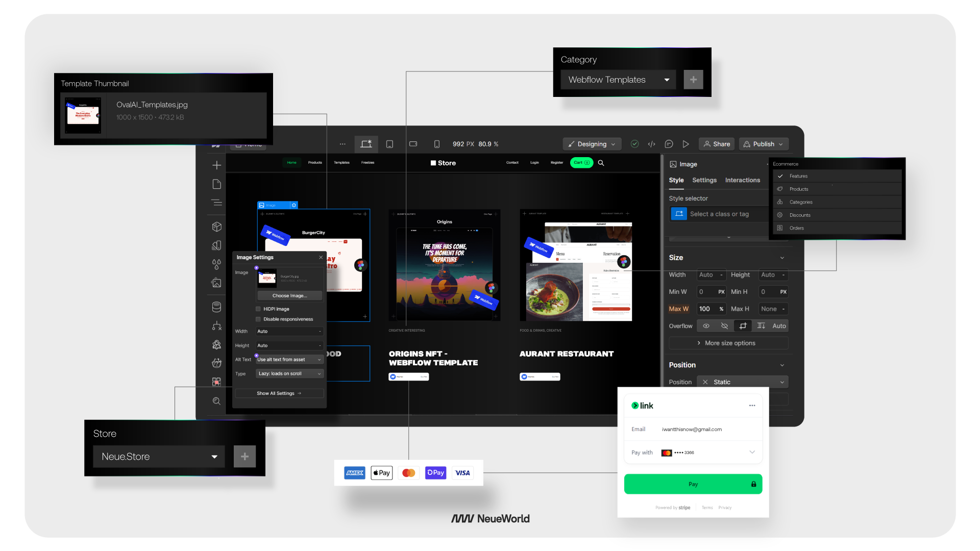This screenshot has width=980, height=551.
Task: Select the Style tab
Action: click(x=676, y=180)
